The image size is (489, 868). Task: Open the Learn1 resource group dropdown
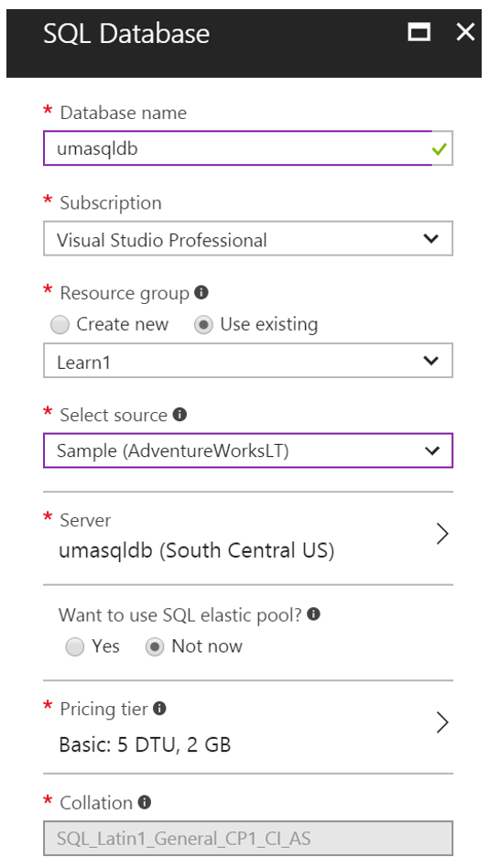pyautogui.click(x=248, y=361)
